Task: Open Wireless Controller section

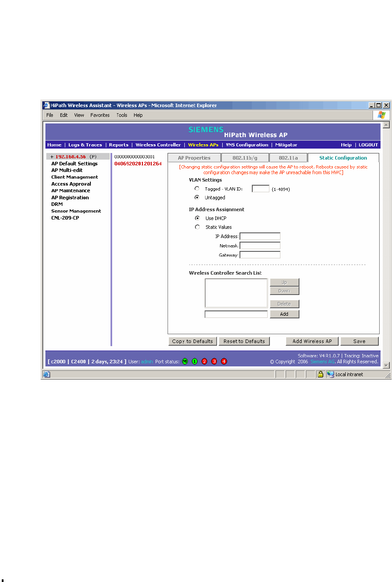Action: (158, 145)
